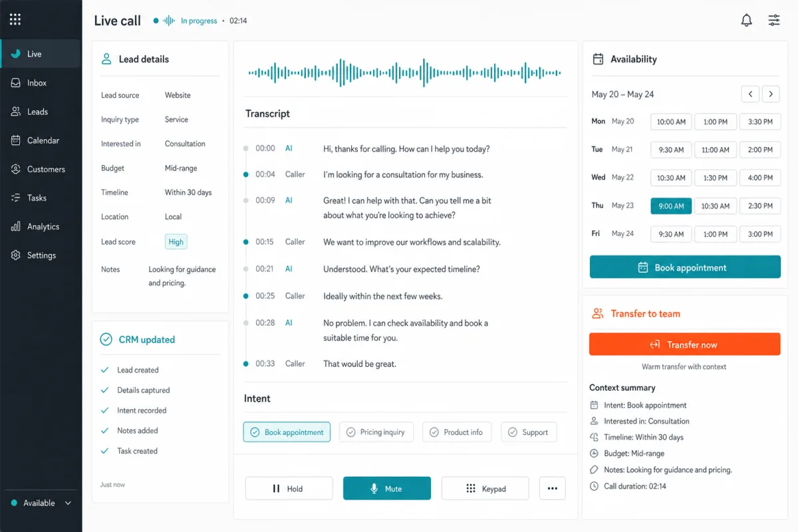Click the Lead details person icon

[106, 59]
